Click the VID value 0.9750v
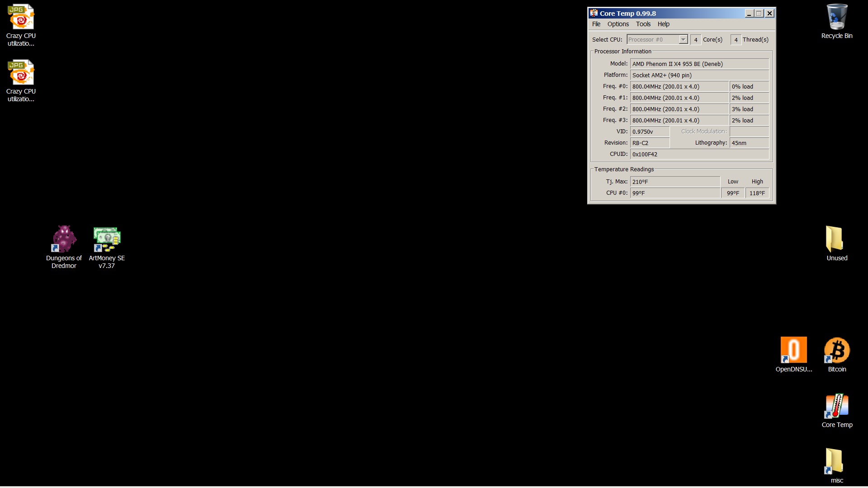Screen dimensions: 868x488 [x=650, y=132]
